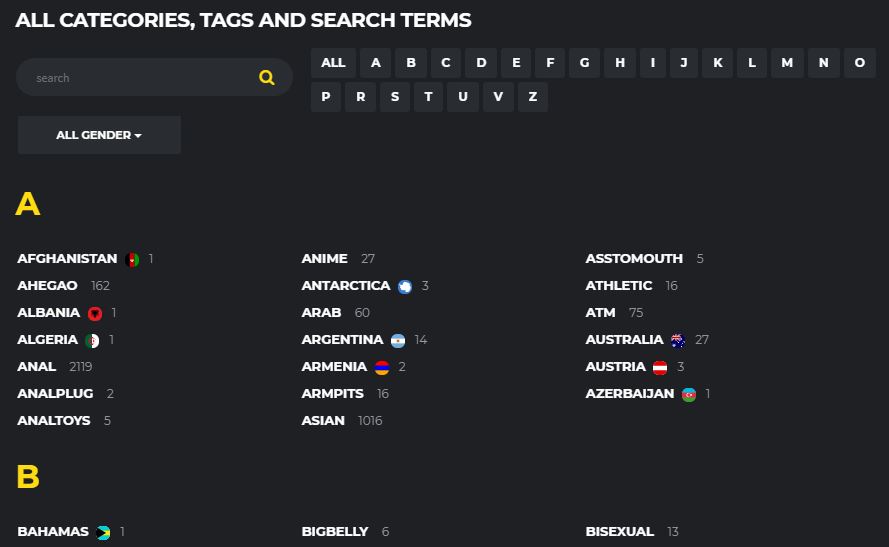The image size is (889, 547).
Task: Click the yellow search magnifier icon
Action: 266,78
